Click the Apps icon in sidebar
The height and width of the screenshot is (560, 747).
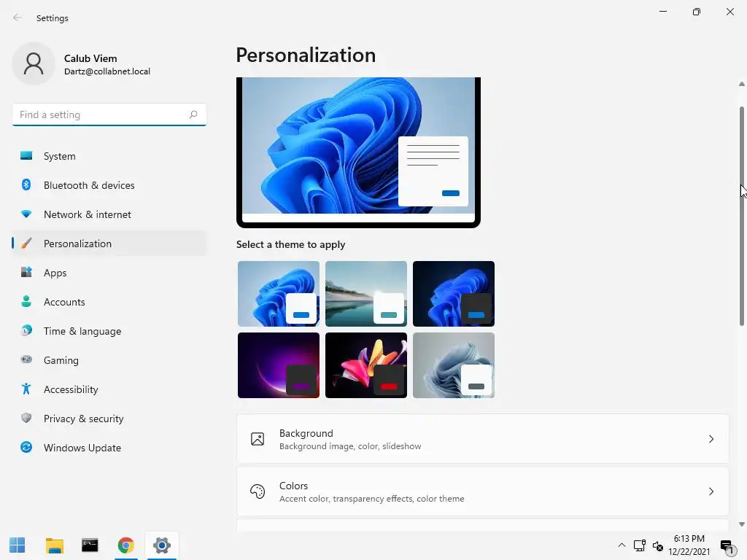click(x=26, y=273)
